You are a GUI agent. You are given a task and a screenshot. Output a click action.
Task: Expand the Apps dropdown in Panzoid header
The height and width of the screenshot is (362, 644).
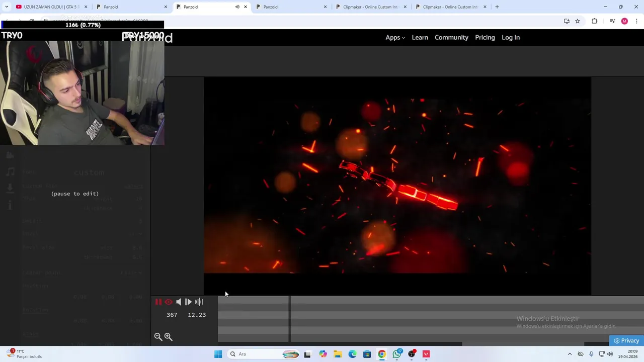click(x=395, y=37)
